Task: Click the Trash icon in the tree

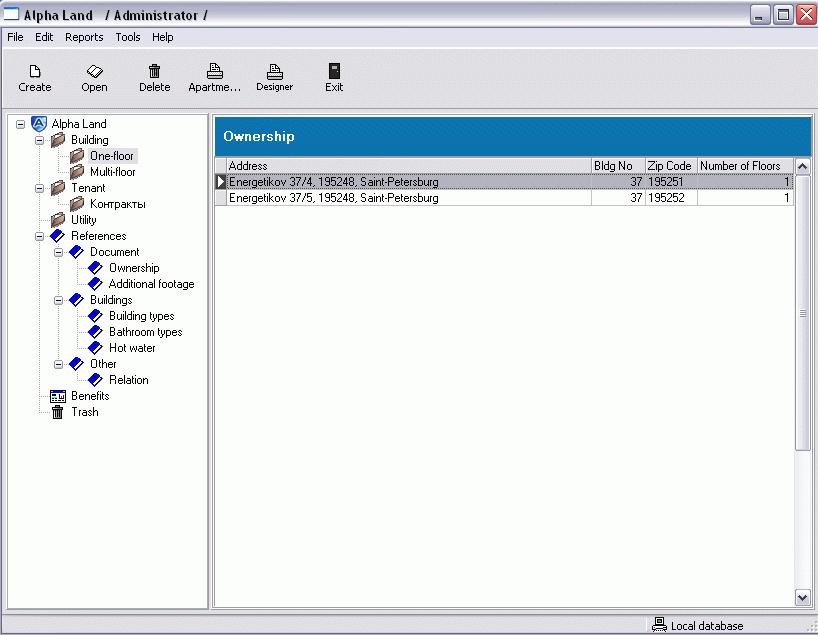Action: pyautogui.click(x=57, y=412)
